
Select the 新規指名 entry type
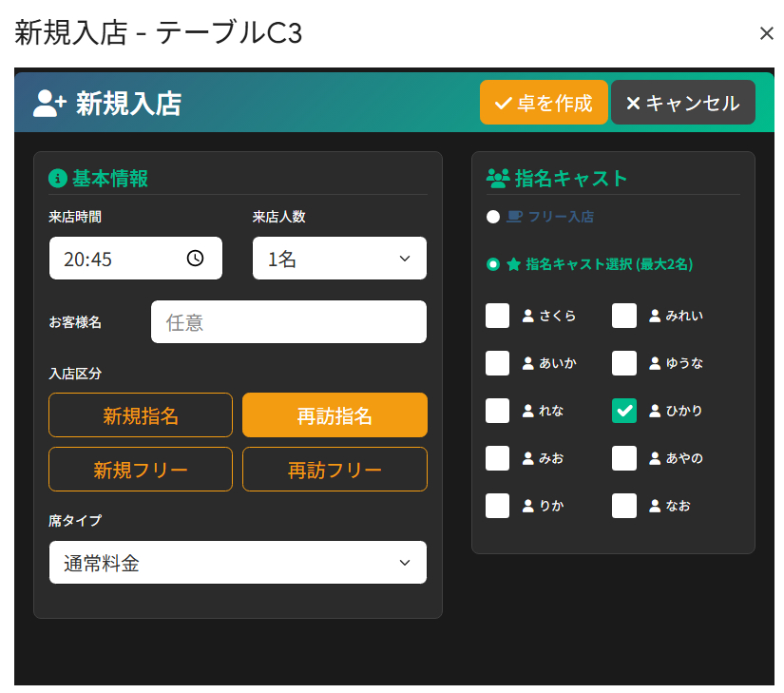tap(141, 415)
